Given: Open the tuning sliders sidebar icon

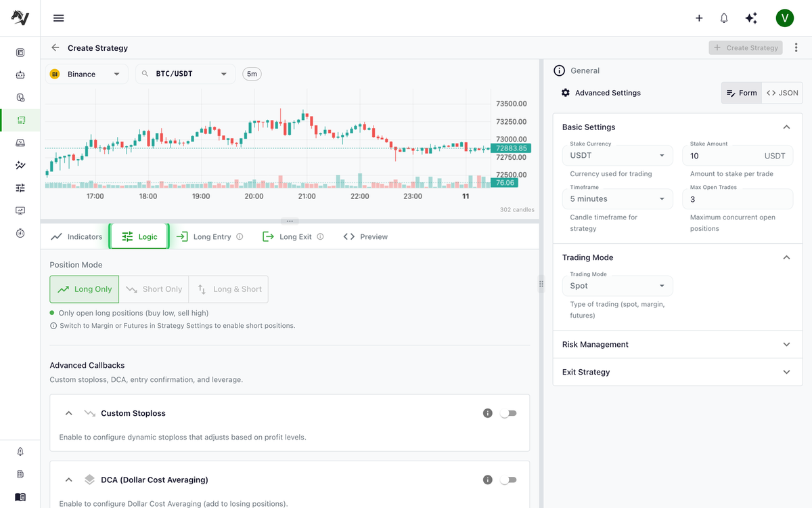Looking at the screenshot, I should click(20, 188).
